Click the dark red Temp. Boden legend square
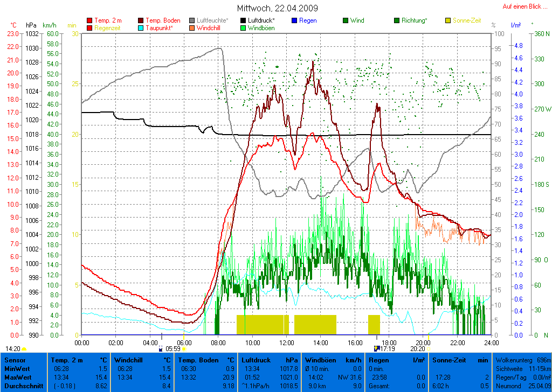 click(x=141, y=21)
